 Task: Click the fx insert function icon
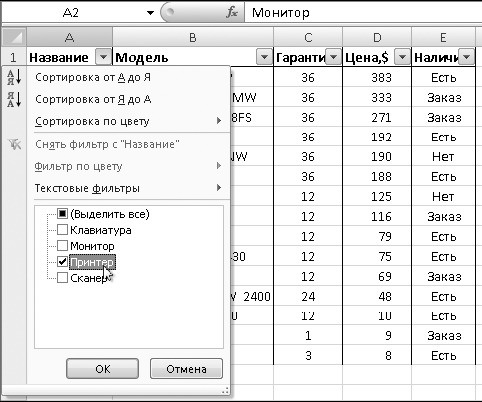click(232, 13)
